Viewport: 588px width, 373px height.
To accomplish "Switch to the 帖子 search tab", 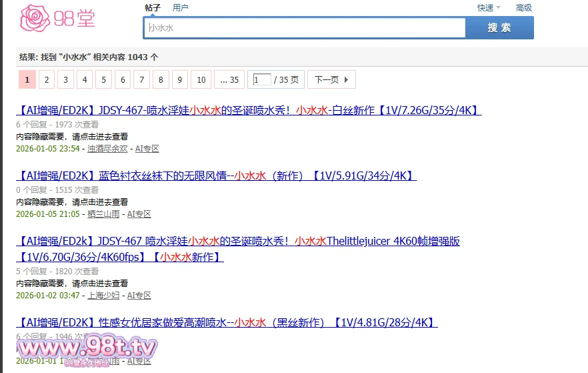I will click(153, 8).
